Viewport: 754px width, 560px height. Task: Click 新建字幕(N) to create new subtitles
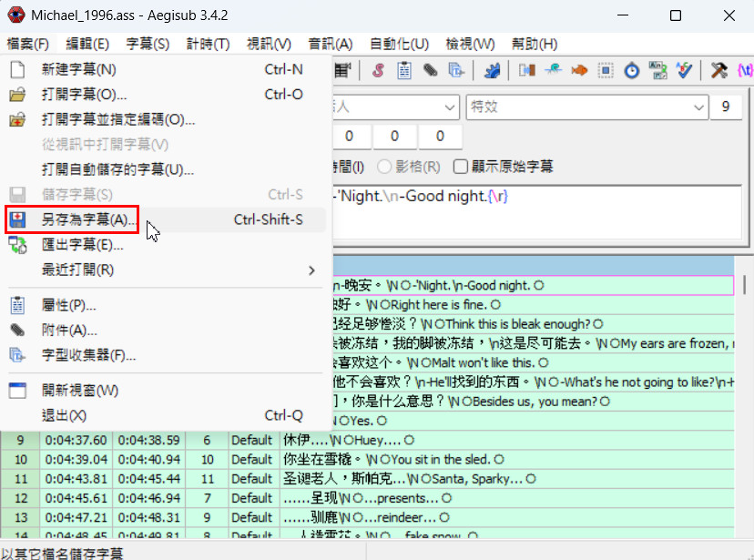(x=78, y=69)
